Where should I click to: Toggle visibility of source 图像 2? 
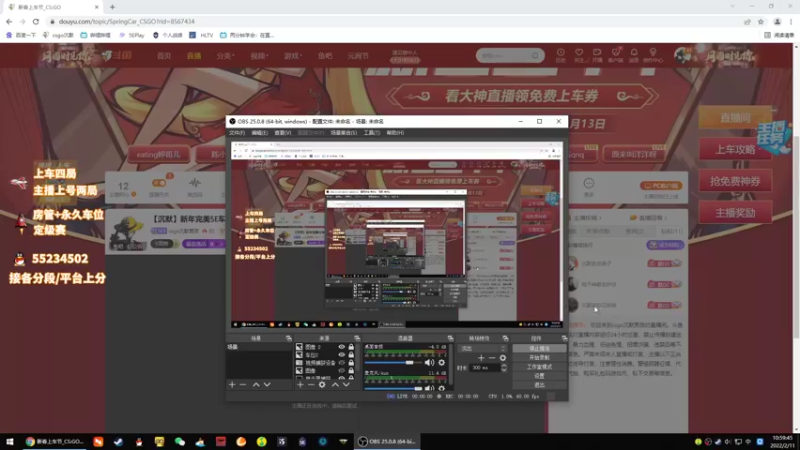(341, 347)
